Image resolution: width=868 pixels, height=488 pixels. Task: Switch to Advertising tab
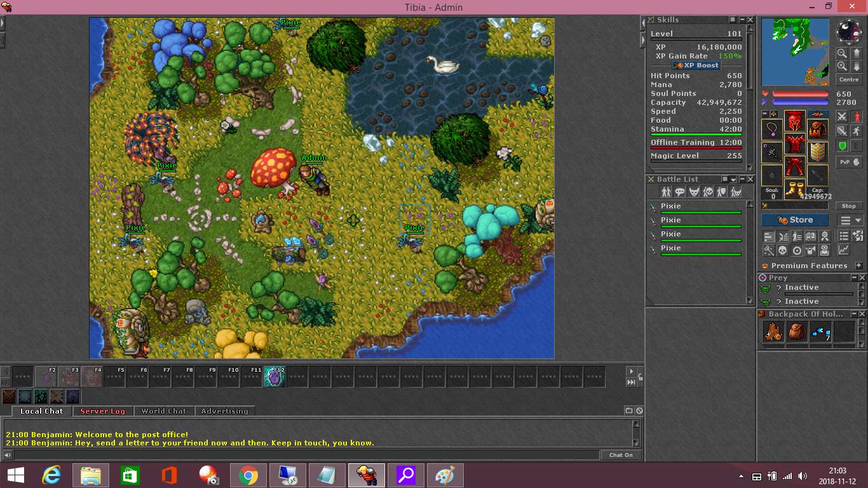225,411
